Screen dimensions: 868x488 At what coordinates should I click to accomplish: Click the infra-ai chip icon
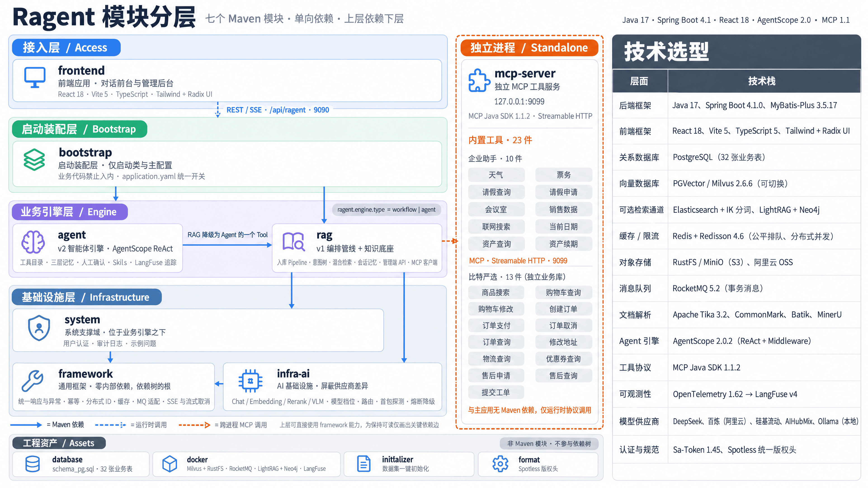coord(250,381)
